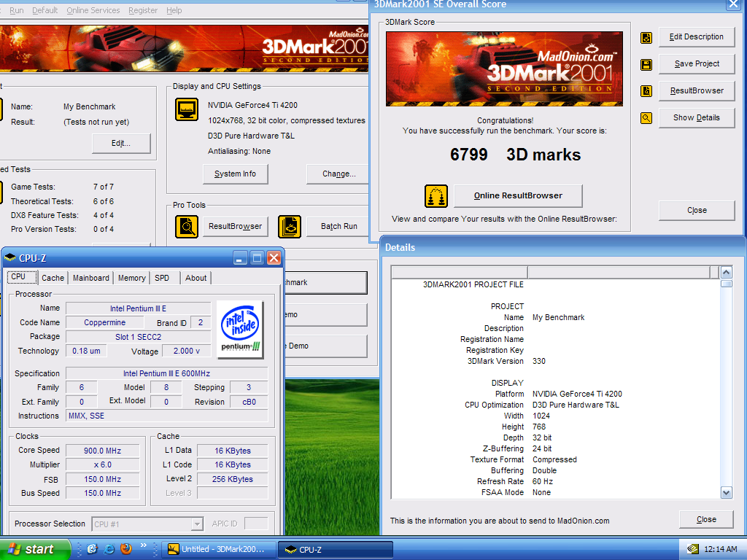Click the Intel Inside Pentium III logo
Image resolution: width=747 pixels, height=560 pixels.
(x=240, y=329)
